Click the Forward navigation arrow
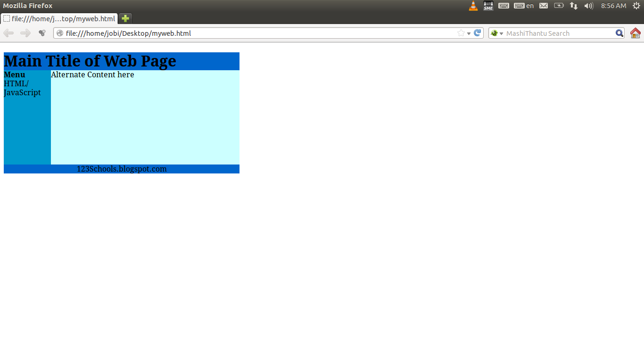644x362 pixels. point(25,33)
